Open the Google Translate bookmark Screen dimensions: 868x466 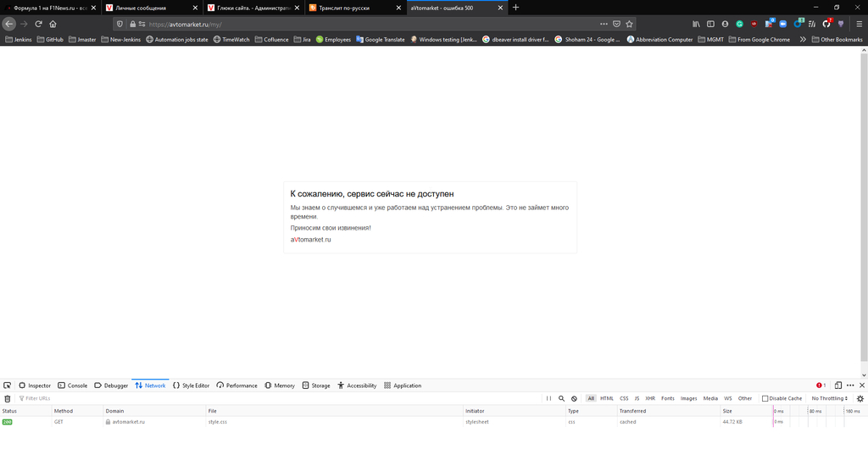pos(381,39)
